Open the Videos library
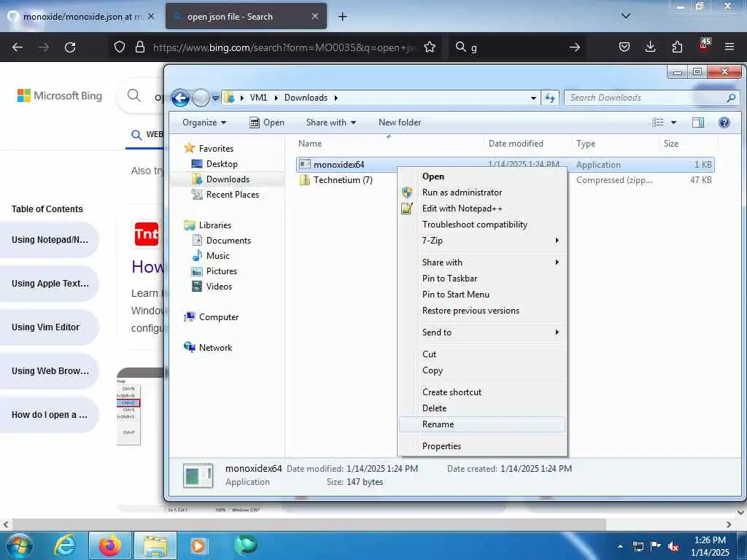 pyautogui.click(x=219, y=286)
